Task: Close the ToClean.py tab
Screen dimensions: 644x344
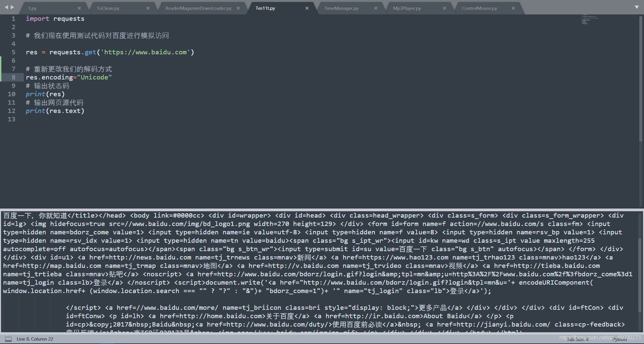Action: tap(148, 8)
